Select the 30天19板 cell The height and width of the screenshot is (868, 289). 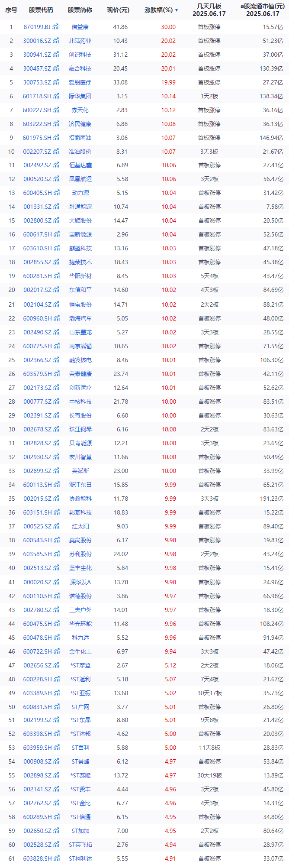[x=210, y=775]
